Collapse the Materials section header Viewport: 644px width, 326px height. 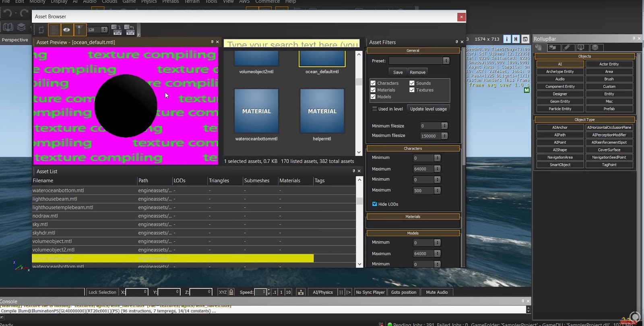[413, 217]
